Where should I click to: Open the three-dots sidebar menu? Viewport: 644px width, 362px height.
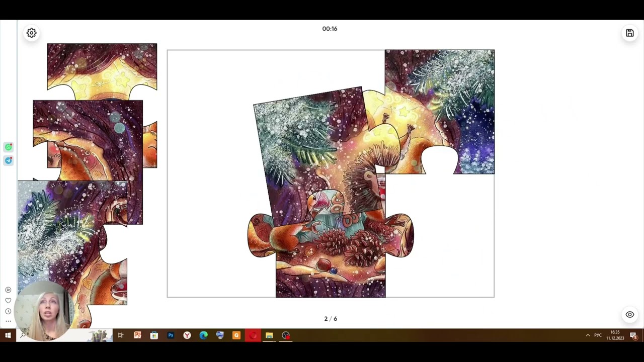click(x=8, y=321)
